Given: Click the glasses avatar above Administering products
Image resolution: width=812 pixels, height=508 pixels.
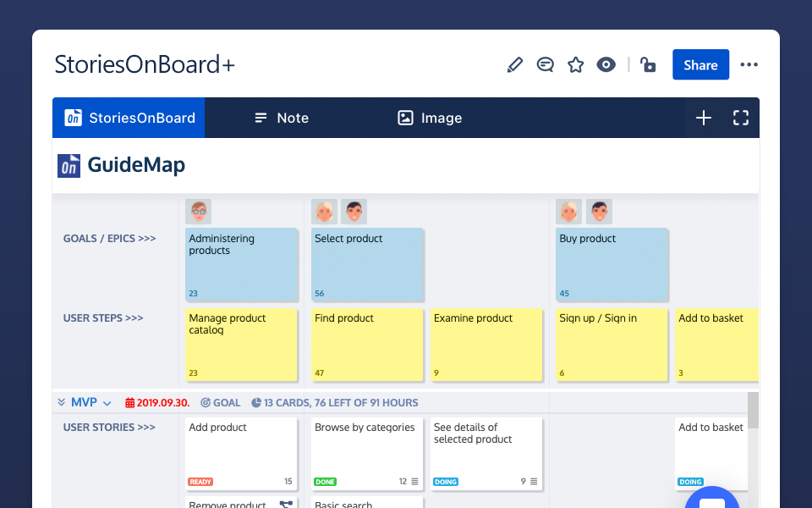Looking at the screenshot, I should click(x=198, y=212).
